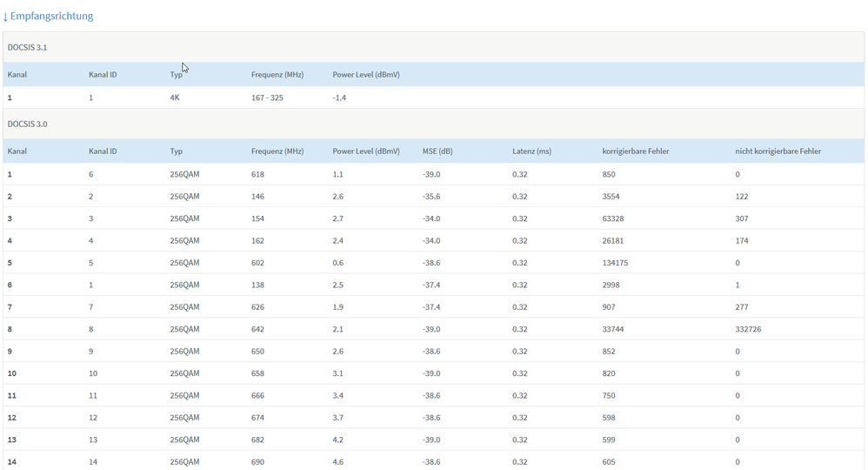Click correctable errors value 820

coord(609,373)
